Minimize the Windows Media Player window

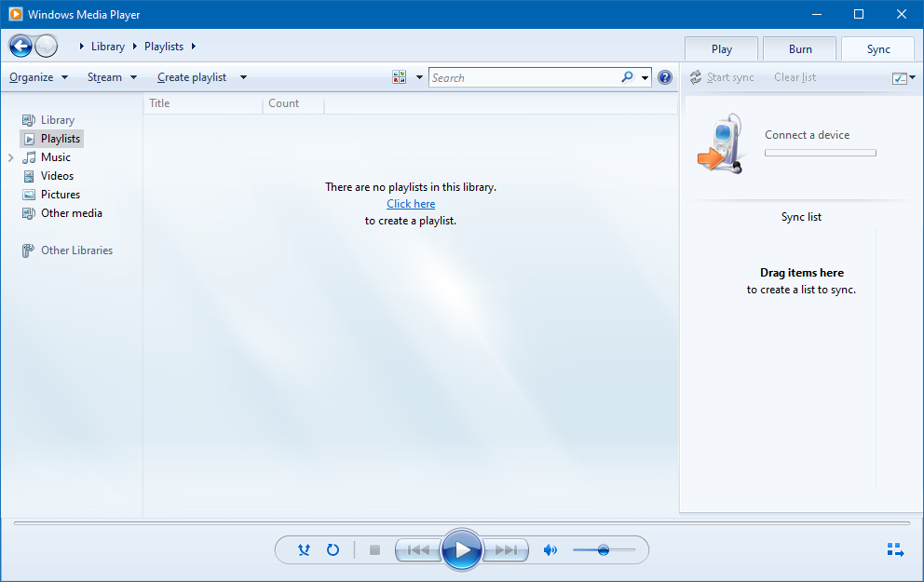point(816,14)
